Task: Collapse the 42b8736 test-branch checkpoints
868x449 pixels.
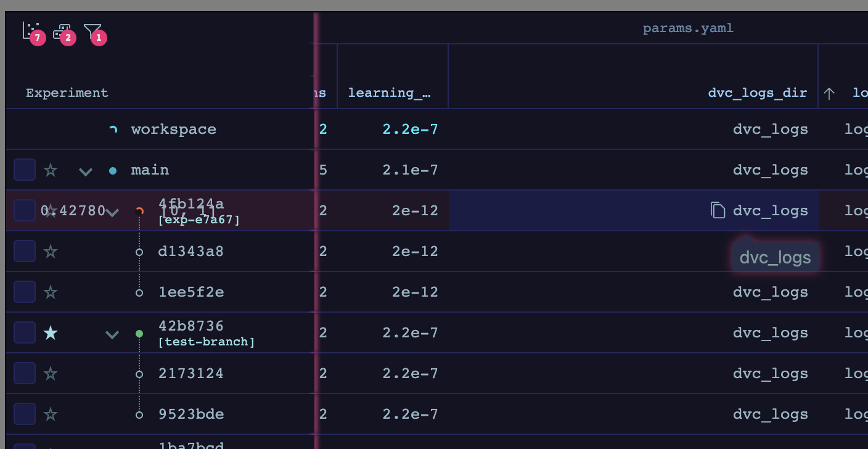Action: pyautogui.click(x=112, y=334)
